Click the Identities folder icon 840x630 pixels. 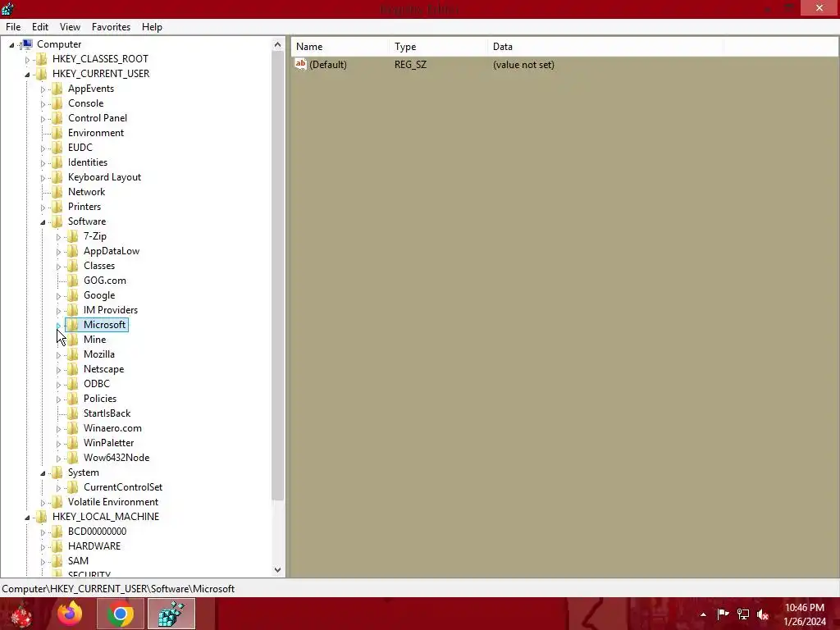tap(57, 162)
